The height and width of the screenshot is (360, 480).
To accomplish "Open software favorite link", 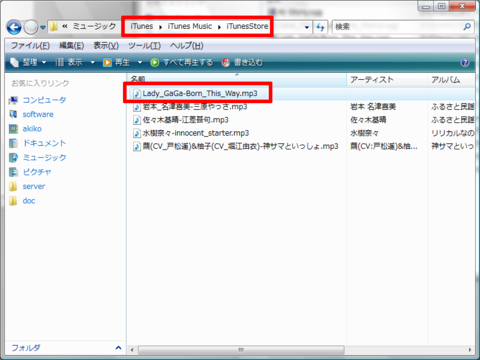I will (x=38, y=114).
